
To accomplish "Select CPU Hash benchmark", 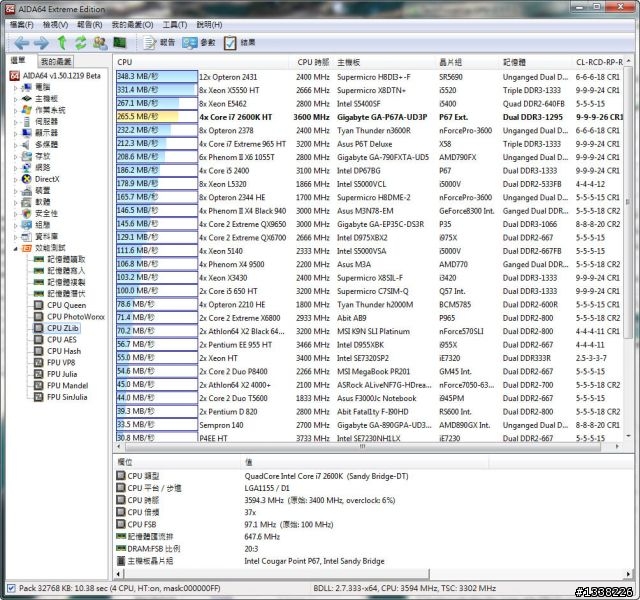I will 64,351.
